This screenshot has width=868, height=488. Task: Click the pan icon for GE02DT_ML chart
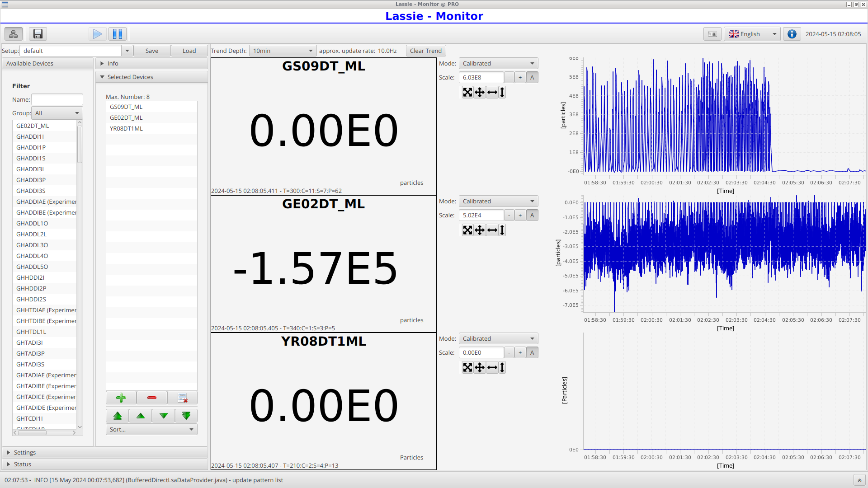click(x=480, y=230)
